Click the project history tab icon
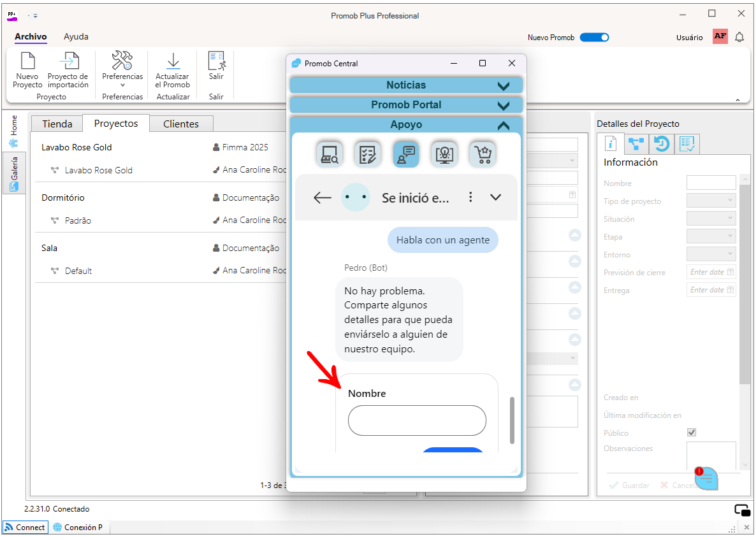 pos(662,143)
